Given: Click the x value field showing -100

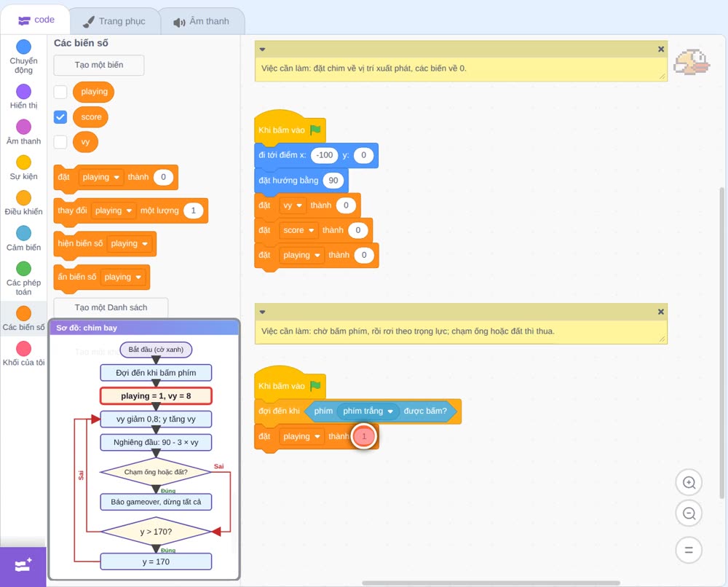Looking at the screenshot, I should pos(325,155).
